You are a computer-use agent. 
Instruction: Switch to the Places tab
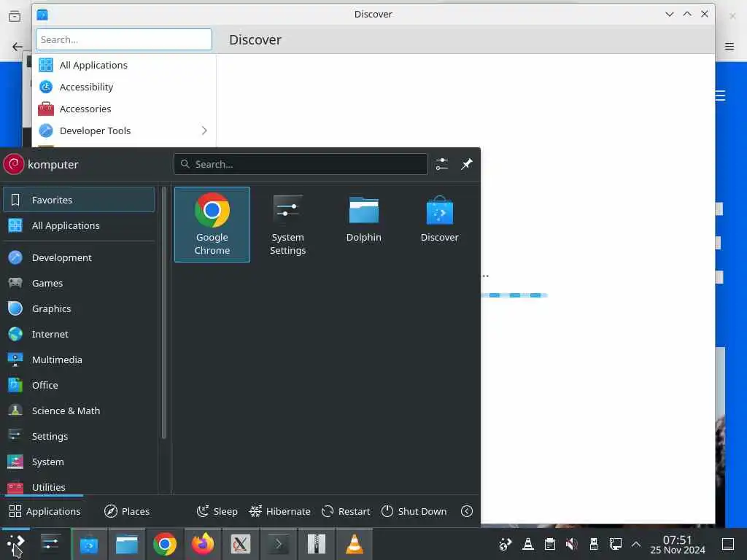[127, 511]
